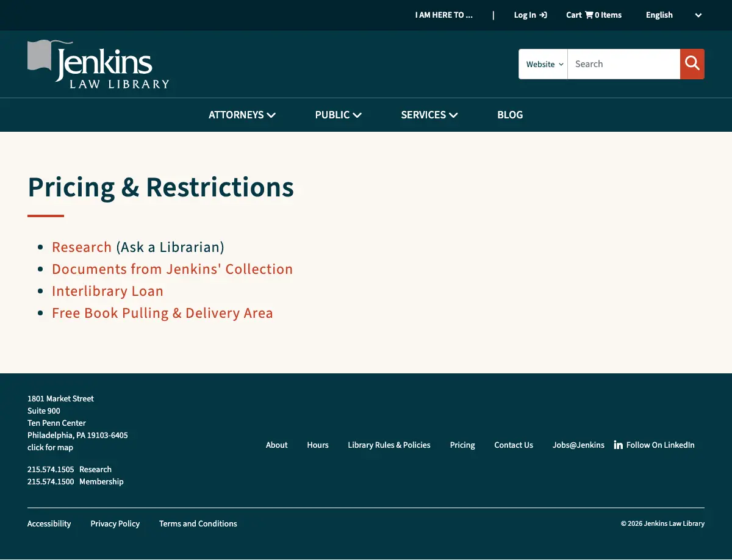The width and height of the screenshot is (732, 560).
Task: Open the Terms and Conditions link
Action: 198,523
